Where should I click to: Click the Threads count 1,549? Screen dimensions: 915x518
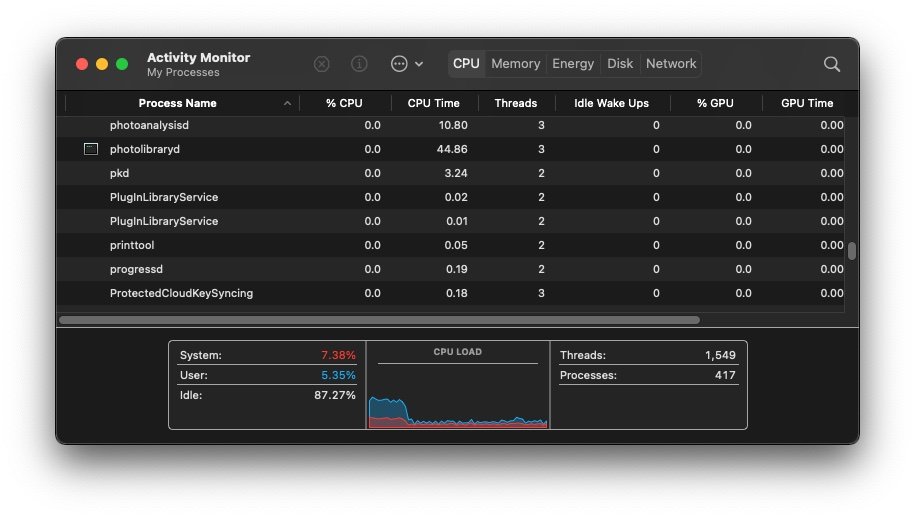(720, 355)
